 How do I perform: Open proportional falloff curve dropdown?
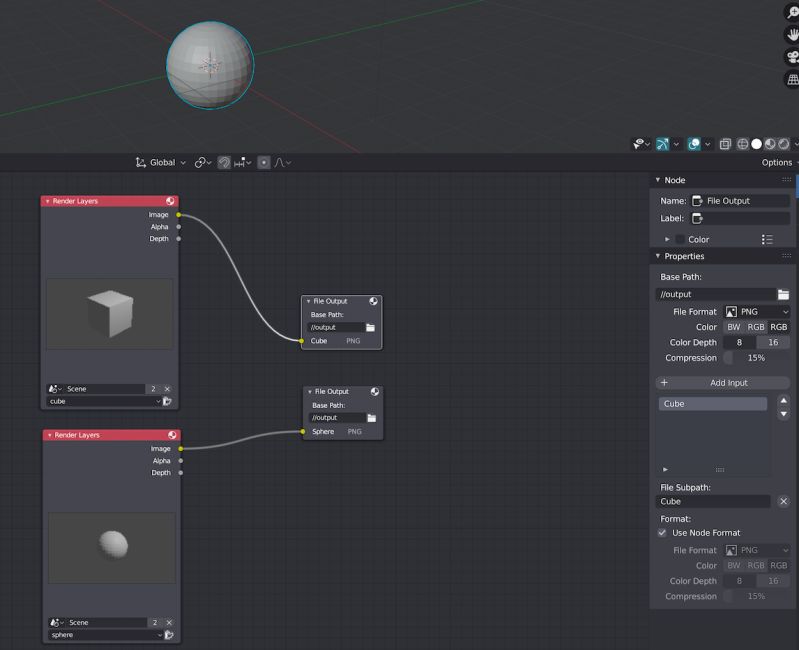click(x=283, y=162)
